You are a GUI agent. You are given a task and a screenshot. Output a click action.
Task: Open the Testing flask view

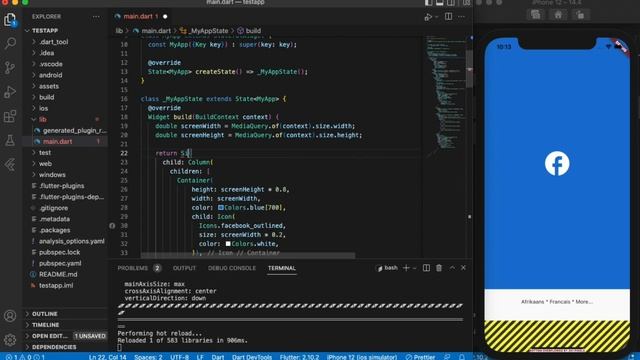coord(10,140)
